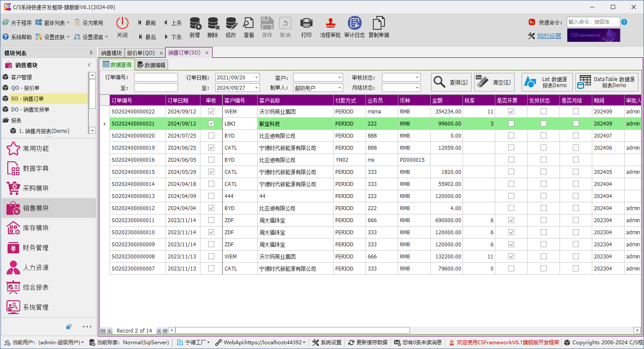
Task: Click 更新缓存数据 in status bar
Action: [368, 343]
